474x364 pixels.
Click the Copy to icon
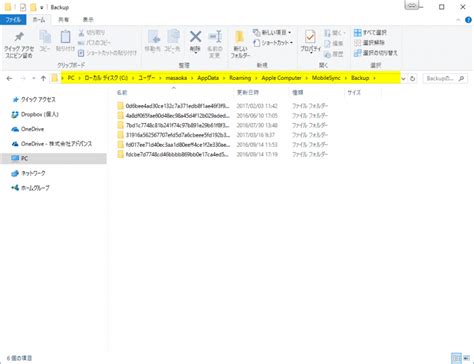coord(173,37)
